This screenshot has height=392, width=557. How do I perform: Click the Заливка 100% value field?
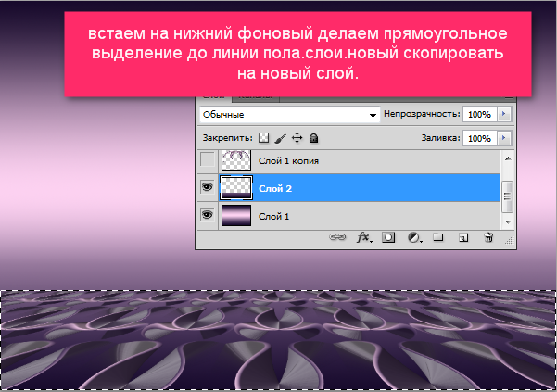pos(479,138)
